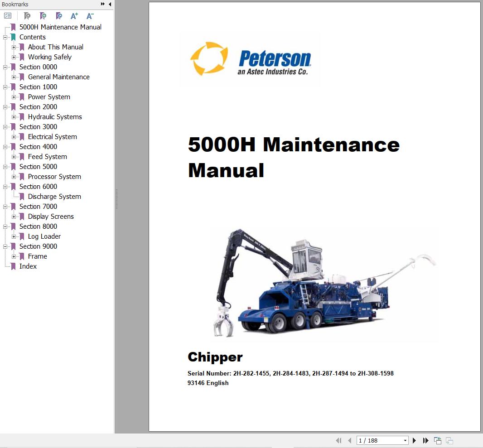This screenshot has width=483, height=448.
Task: Expand the Display Screens bookmark
Action: click(x=14, y=217)
